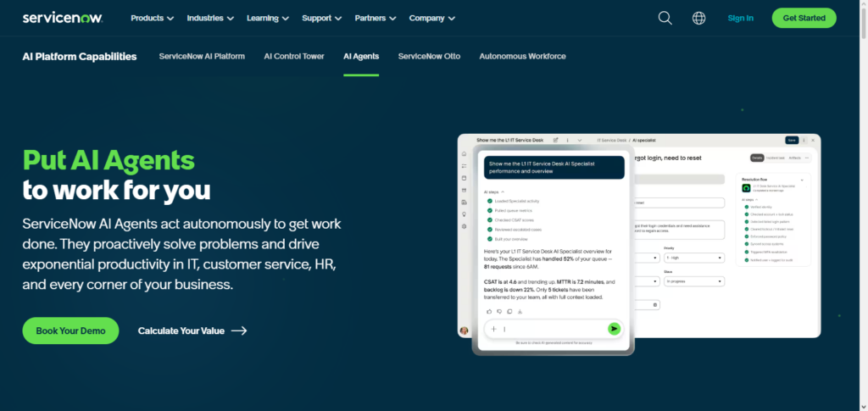
Task: Click the three-dot menu beside Artifacts tab
Action: coord(807,158)
